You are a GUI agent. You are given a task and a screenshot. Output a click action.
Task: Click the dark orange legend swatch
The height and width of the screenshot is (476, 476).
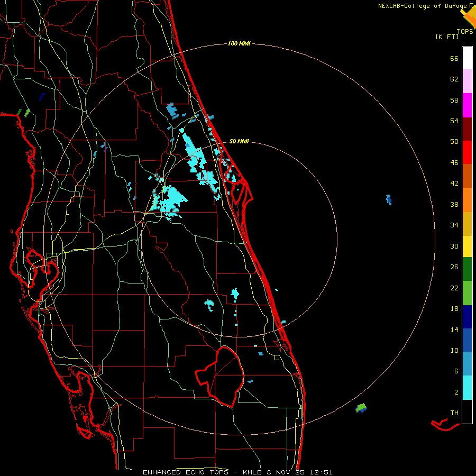click(x=467, y=176)
